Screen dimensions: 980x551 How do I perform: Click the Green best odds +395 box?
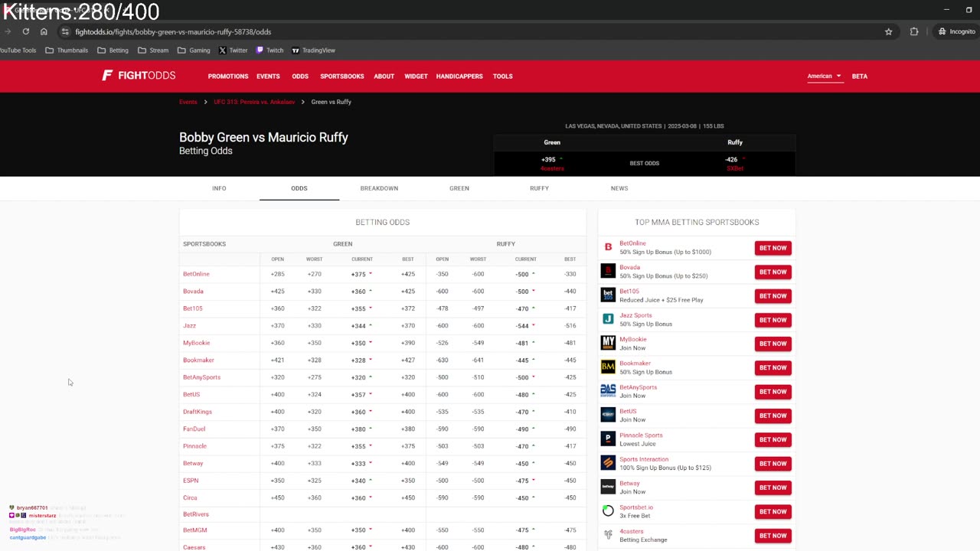(x=552, y=163)
